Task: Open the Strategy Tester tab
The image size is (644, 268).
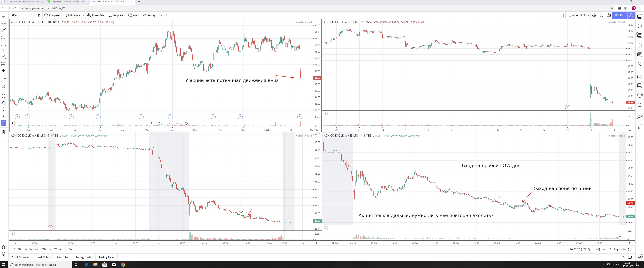Action: [83, 257]
